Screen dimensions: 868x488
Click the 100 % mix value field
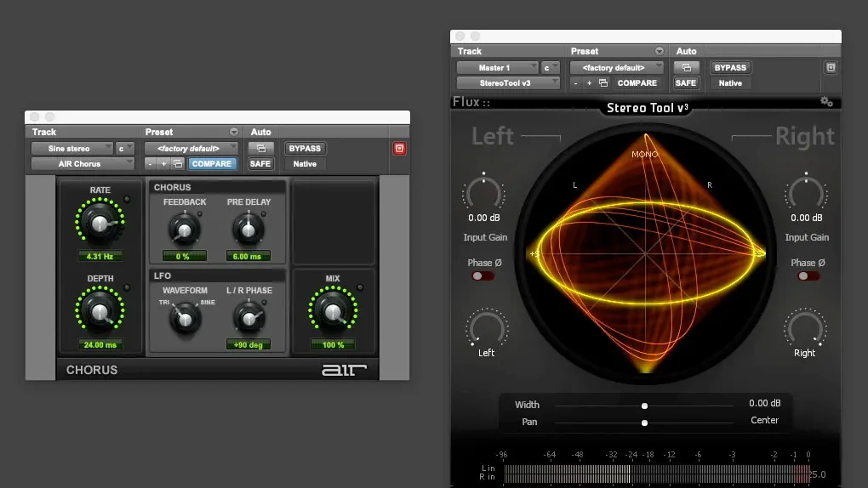pos(333,344)
